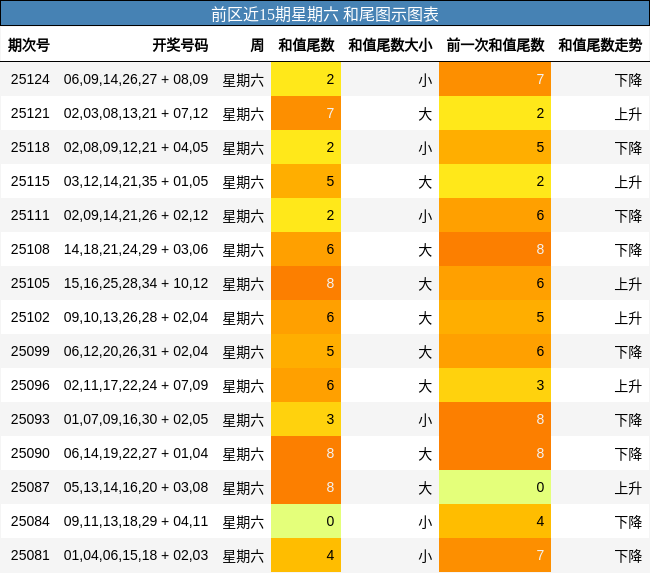Select winning numbers 06,12,20,26,31 + 02,04
This screenshot has width=650, height=573.
click(x=136, y=351)
